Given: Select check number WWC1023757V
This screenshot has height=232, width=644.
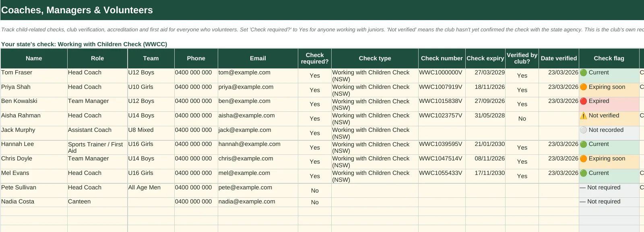Looking at the screenshot, I should (442, 119).
